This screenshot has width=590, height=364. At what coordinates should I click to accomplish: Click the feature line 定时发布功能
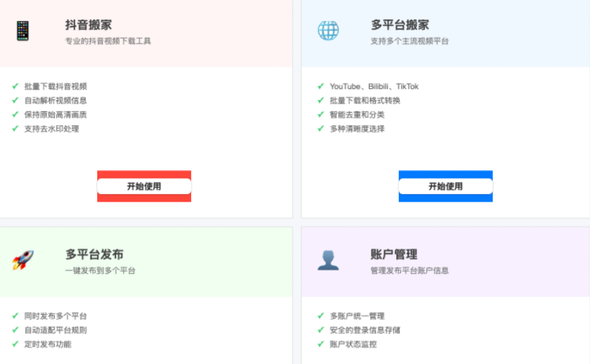tap(48, 344)
